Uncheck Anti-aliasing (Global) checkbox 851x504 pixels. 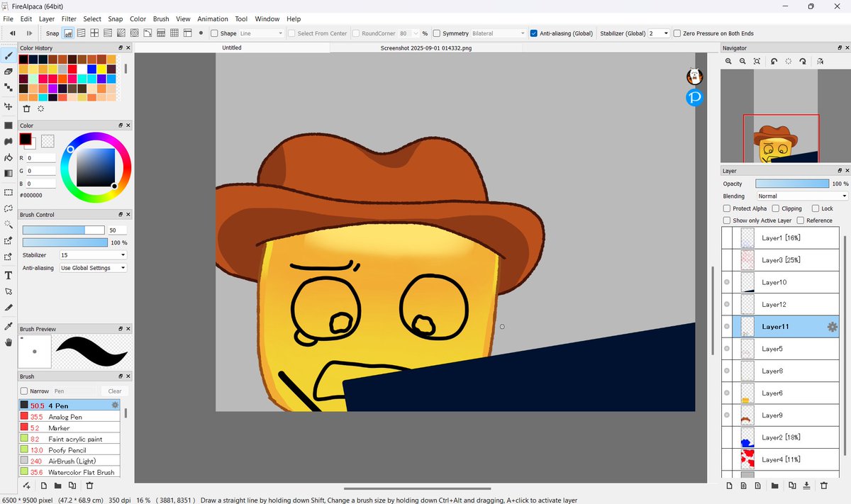(x=534, y=33)
